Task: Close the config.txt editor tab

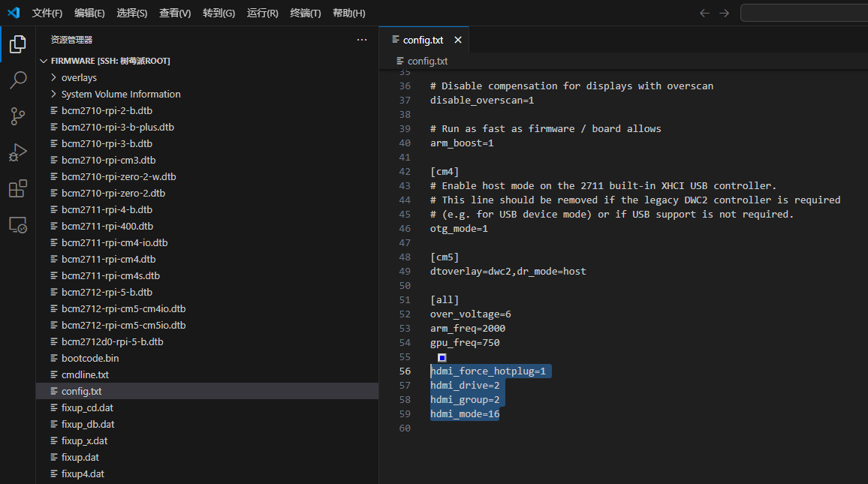Action: point(458,40)
